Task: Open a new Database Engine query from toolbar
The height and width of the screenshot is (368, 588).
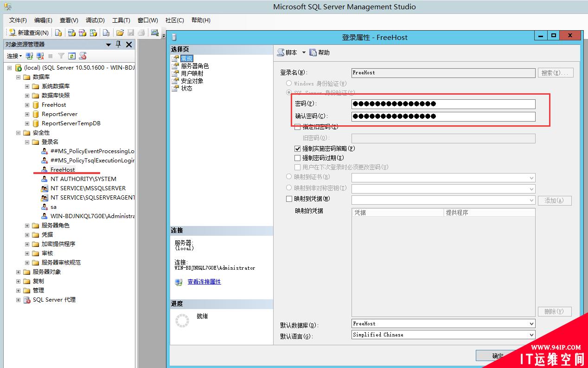Action: click(58, 32)
